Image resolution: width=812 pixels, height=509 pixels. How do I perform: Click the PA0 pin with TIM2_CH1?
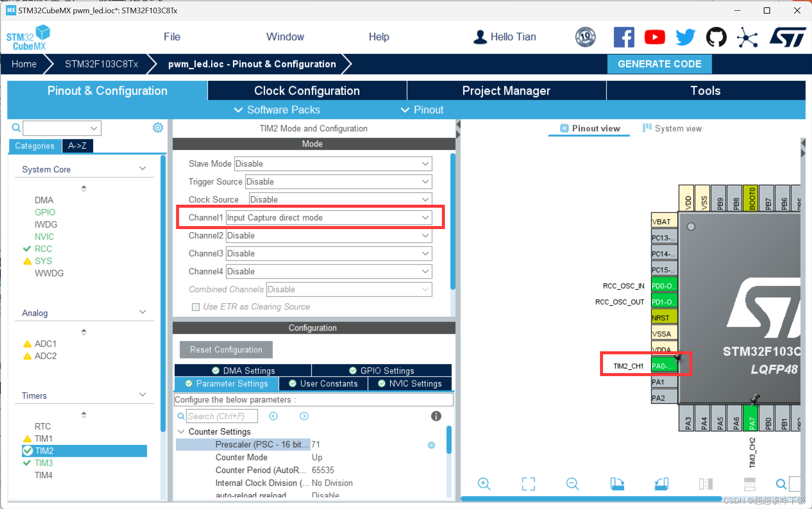[x=664, y=366]
